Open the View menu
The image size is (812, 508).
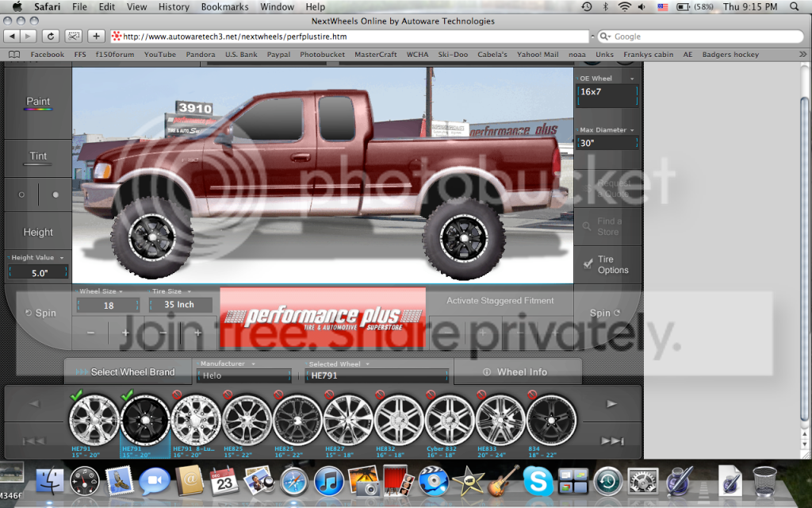(x=136, y=6)
